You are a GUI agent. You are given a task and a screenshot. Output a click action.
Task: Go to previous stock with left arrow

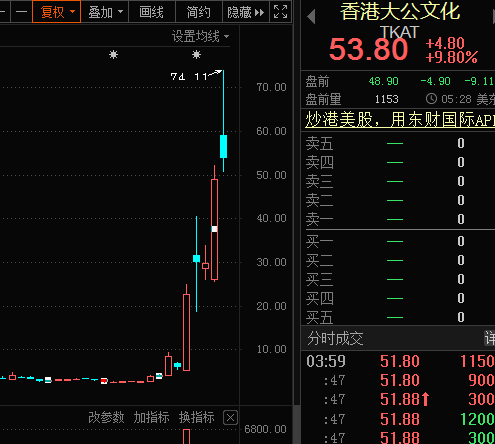point(311,16)
